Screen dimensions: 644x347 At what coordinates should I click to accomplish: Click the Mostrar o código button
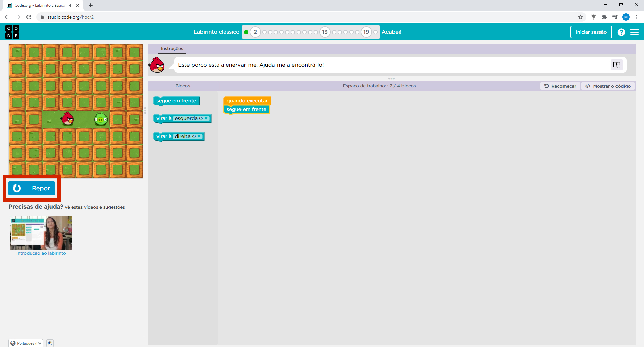pos(608,86)
